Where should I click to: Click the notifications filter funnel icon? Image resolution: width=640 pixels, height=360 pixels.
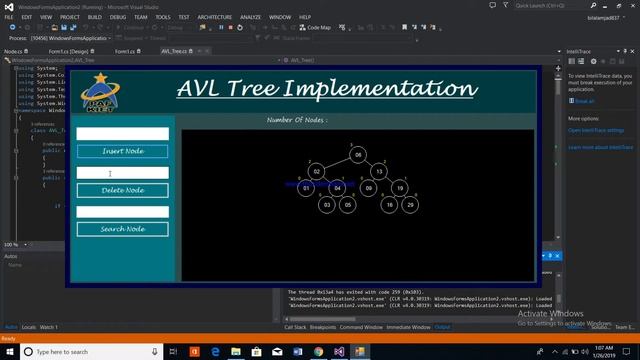[506, 5]
